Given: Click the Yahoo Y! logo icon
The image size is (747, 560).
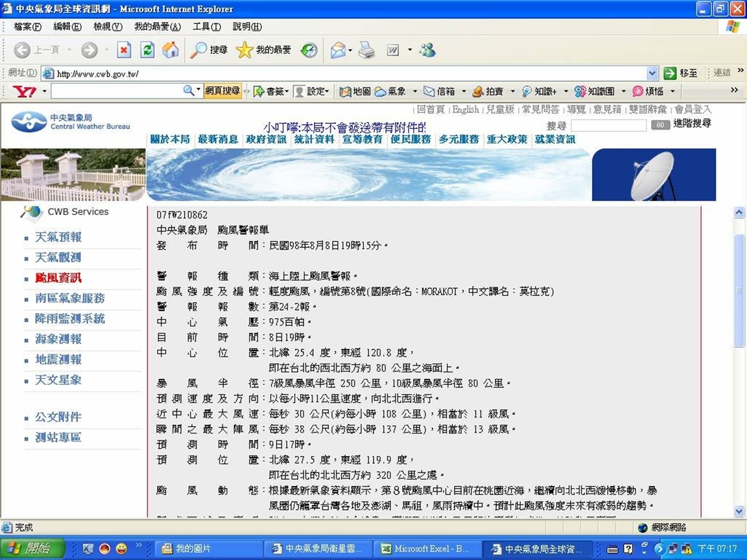Looking at the screenshot, I should [25, 91].
